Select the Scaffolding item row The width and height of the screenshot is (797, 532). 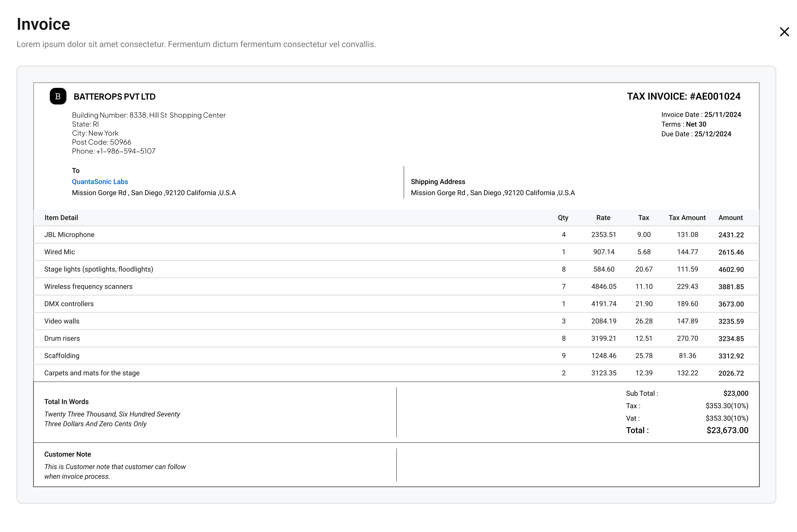pos(396,356)
